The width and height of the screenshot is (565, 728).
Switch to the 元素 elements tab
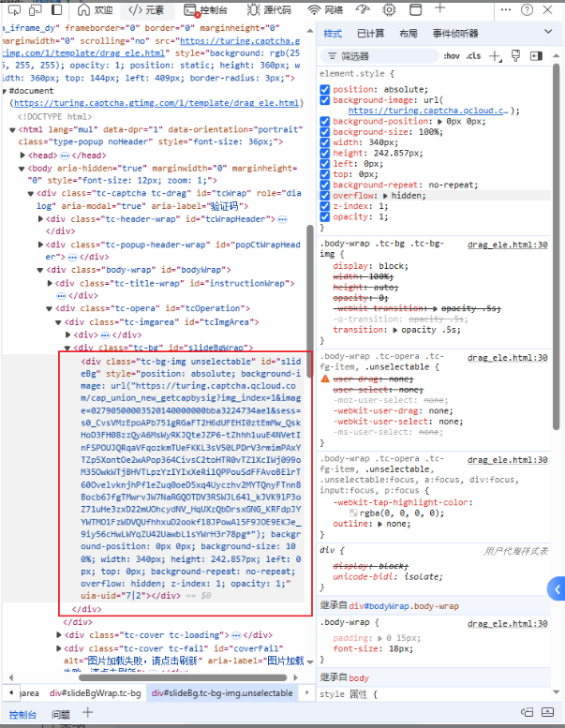tap(146, 9)
